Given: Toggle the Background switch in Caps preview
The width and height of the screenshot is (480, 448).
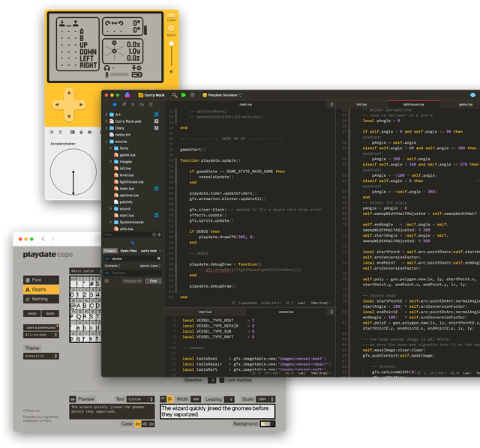Looking at the screenshot, I should (x=268, y=424).
